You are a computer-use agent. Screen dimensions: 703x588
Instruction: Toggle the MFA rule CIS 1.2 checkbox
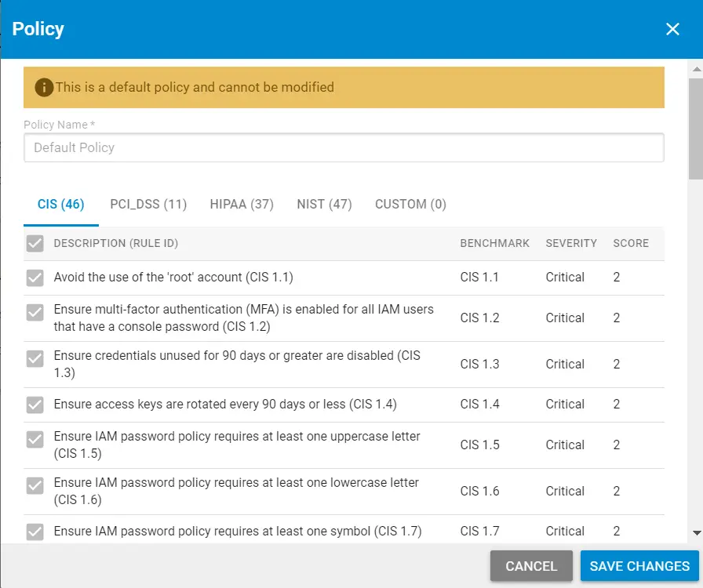pos(35,312)
